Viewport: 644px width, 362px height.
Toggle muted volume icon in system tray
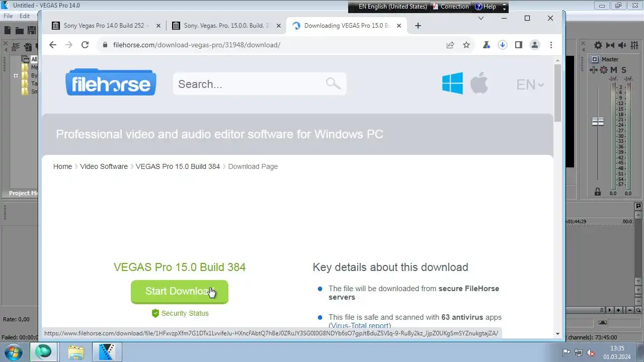(x=590, y=352)
